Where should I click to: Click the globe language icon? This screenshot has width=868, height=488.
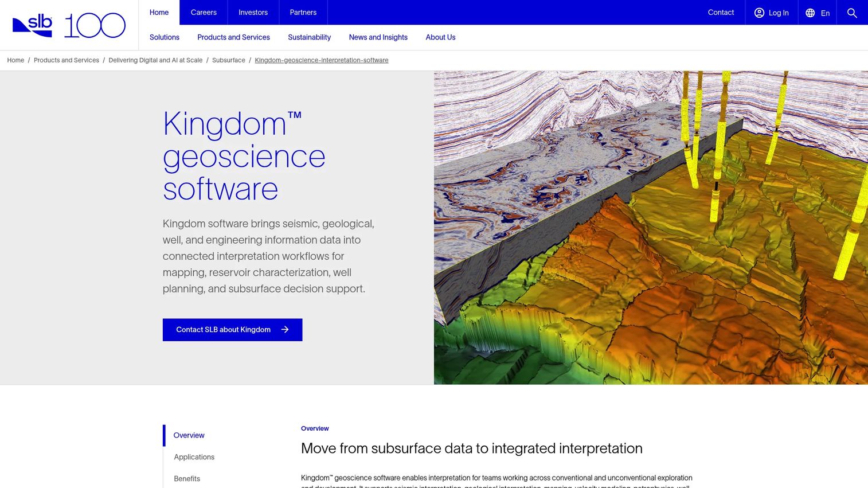coord(810,13)
